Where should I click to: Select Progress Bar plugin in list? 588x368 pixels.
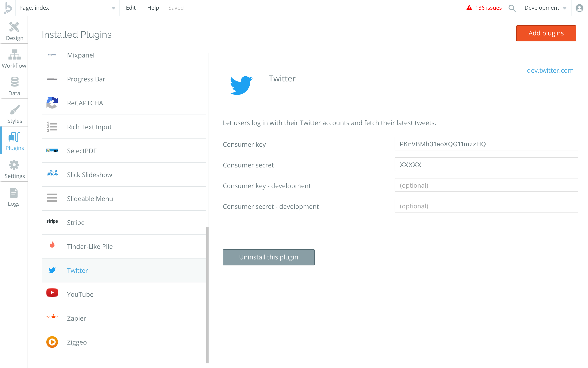(124, 79)
